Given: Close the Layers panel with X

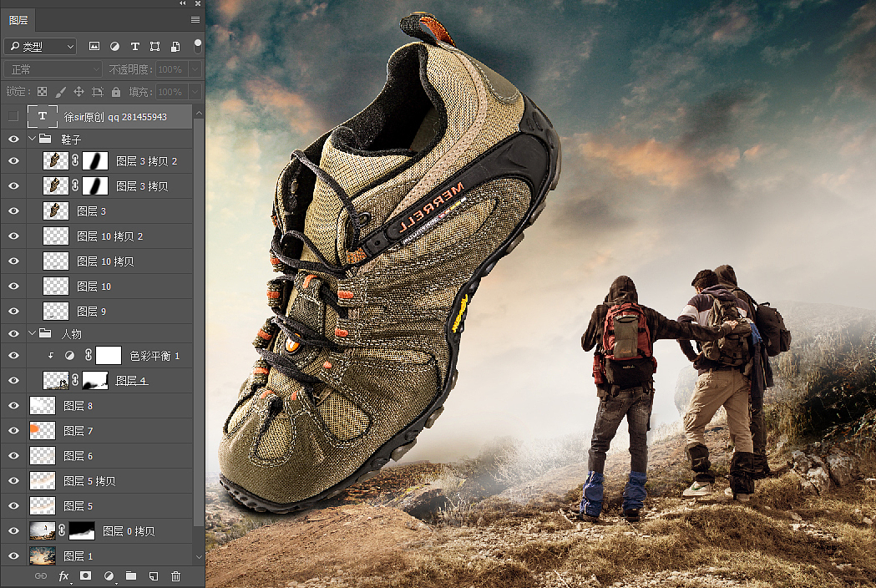Looking at the screenshot, I should 198,3.
